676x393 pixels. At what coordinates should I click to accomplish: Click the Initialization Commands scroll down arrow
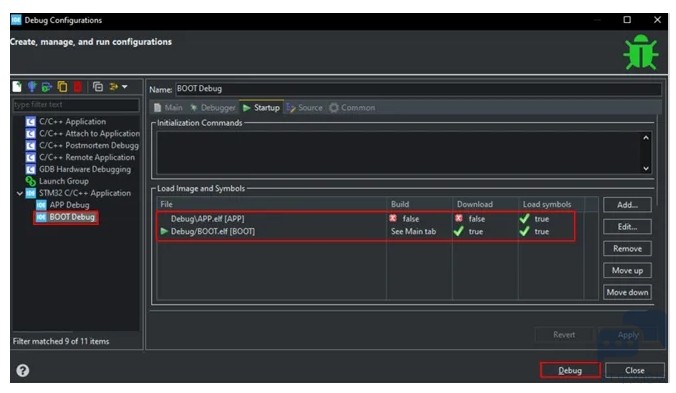click(x=646, y=168)
